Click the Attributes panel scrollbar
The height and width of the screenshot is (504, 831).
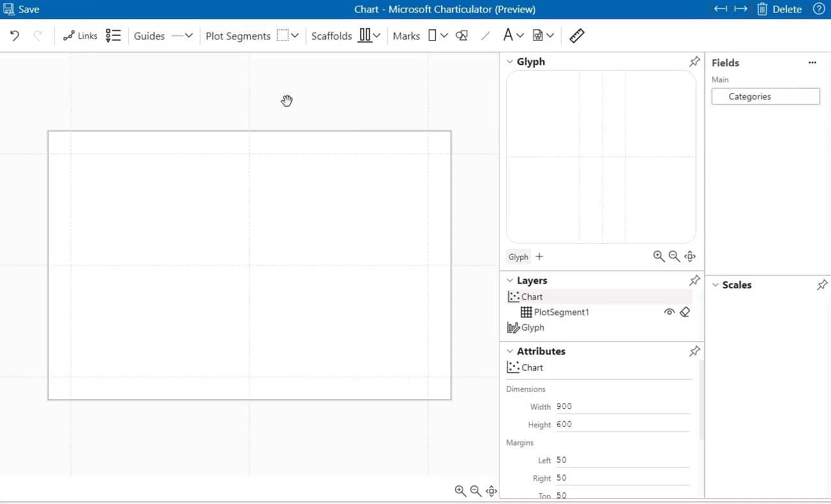(701, 400)
